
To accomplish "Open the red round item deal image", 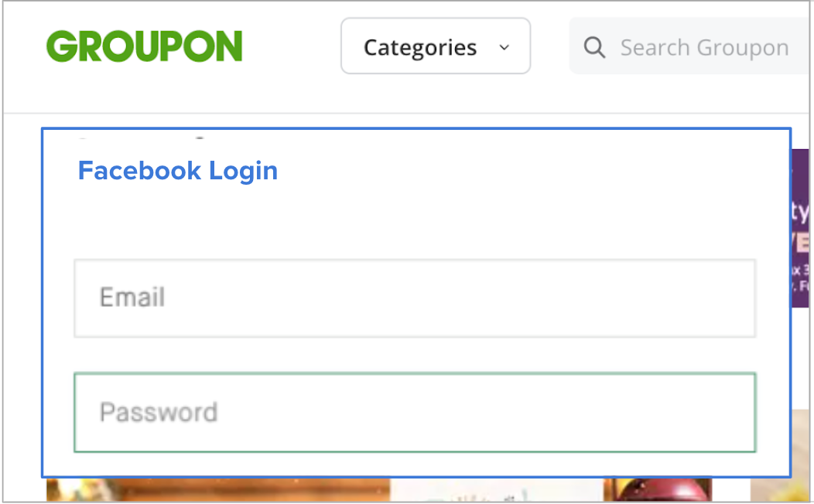I will [x=657, y=489].
